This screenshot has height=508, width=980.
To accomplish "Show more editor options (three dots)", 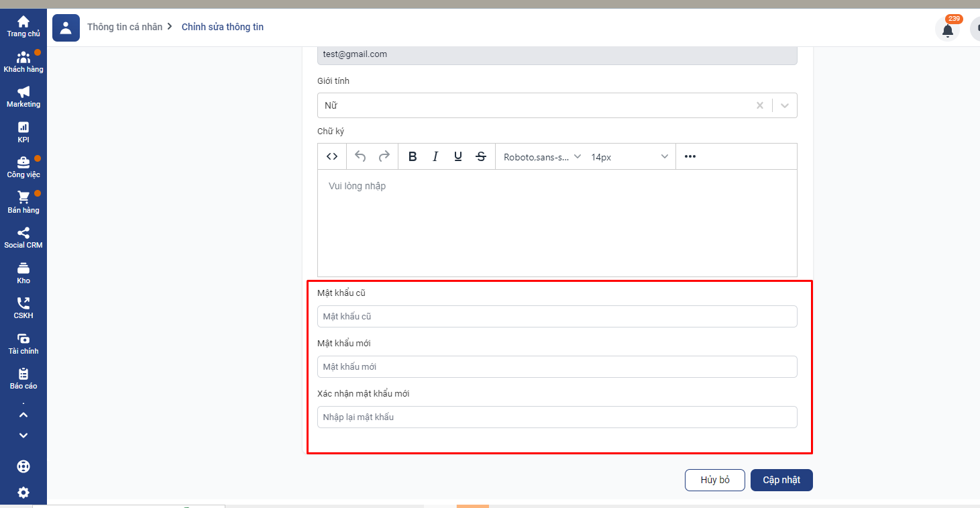I will (x=690, y=156).
